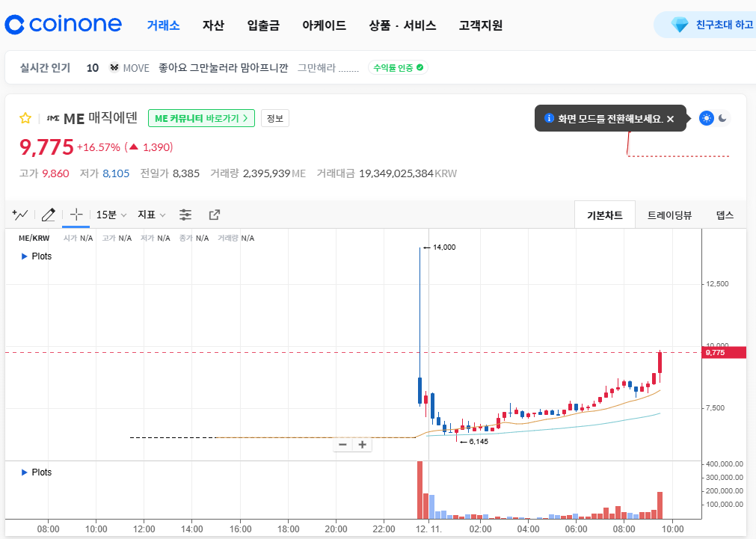Open chart settings sliders icon
This screenshot has width=756, height=539.
(185, 215)
